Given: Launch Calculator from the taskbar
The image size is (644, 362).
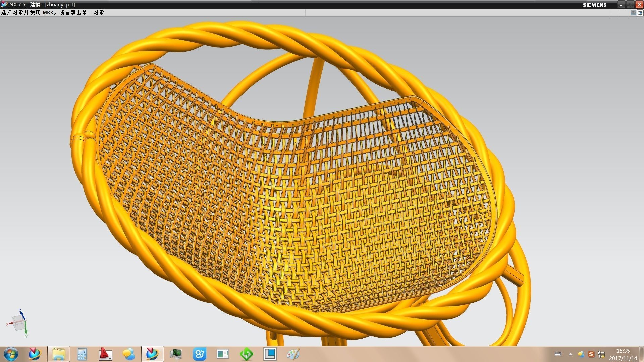Looking at the screenshot, I should coord(82,354).
